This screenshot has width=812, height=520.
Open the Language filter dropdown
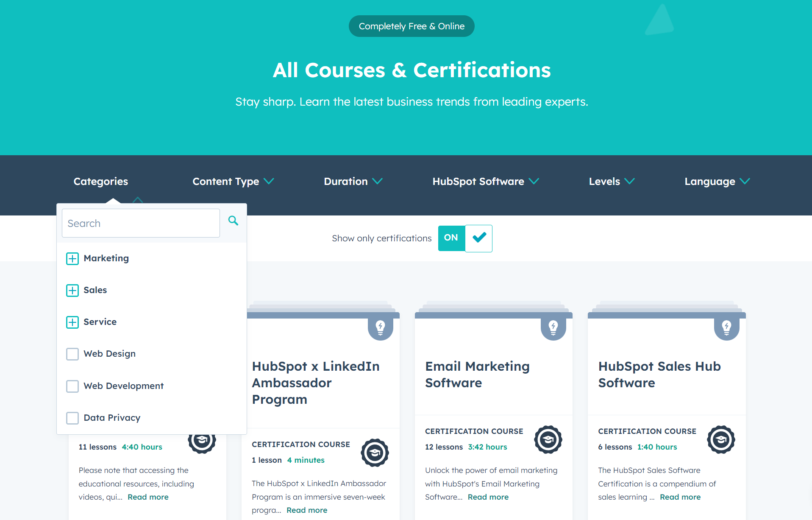[x=717, y=182]
